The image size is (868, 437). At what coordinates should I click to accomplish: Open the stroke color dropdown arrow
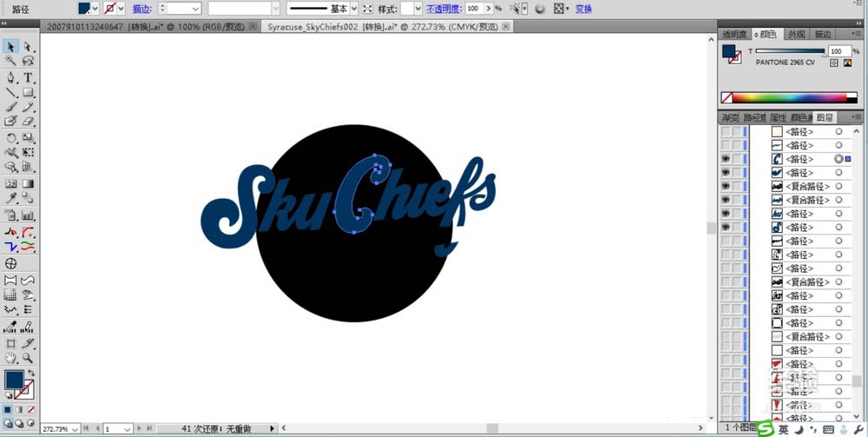122,9
